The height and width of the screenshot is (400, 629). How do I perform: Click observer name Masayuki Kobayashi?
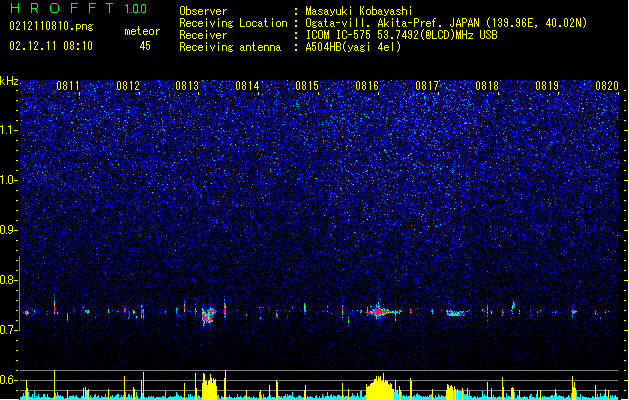tap(359, 11)
